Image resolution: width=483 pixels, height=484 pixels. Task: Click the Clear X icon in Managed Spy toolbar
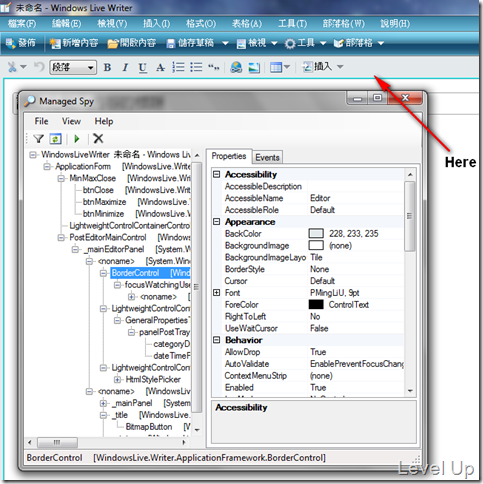(98, 138)
